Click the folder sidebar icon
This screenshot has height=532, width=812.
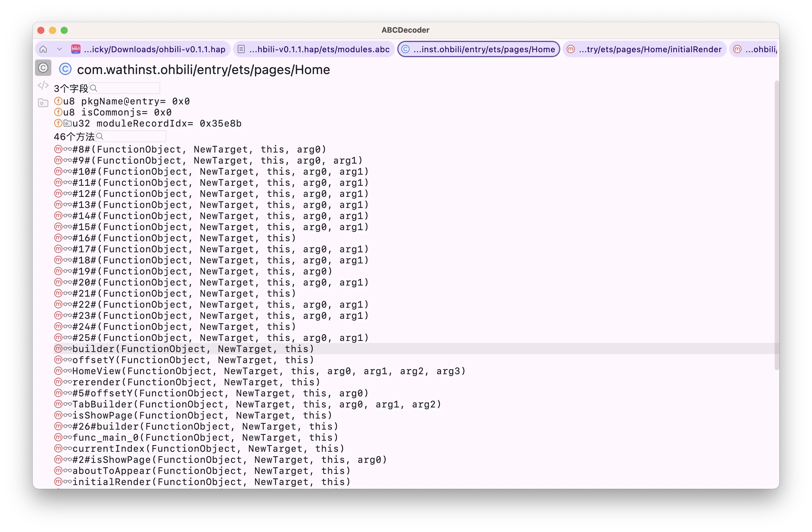[x=43, y=103]
